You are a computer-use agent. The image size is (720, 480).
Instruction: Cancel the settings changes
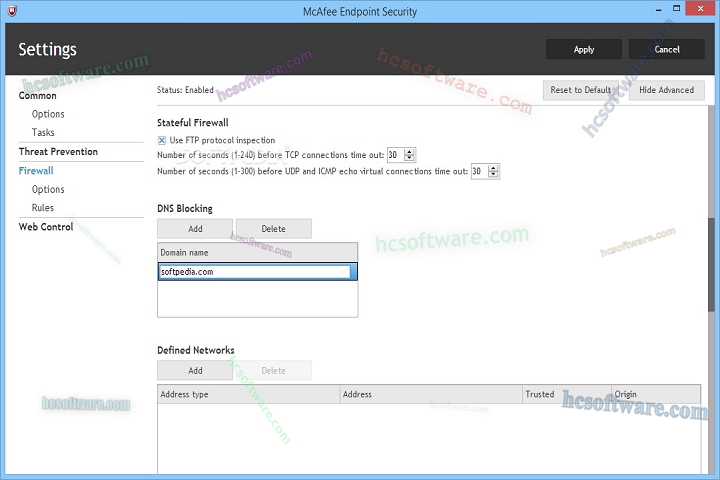(666, 49)
